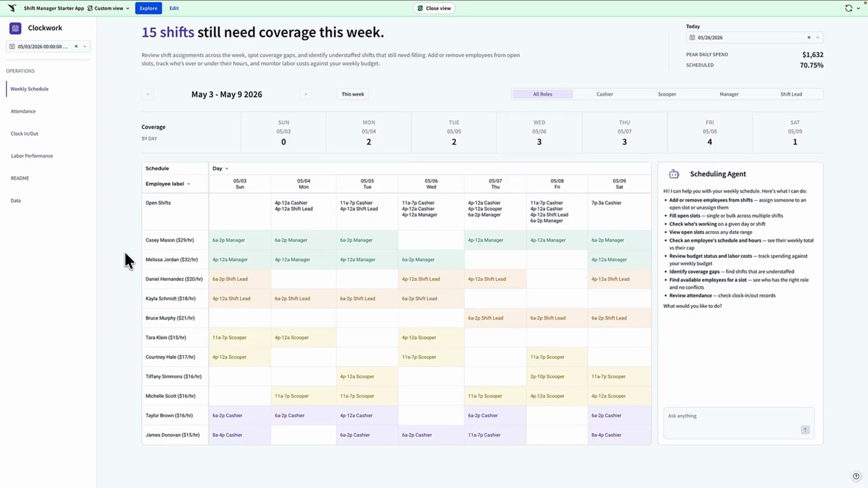Open Weekly Schedule page
The image size is (868, 488).
click(x=29, y=89)
